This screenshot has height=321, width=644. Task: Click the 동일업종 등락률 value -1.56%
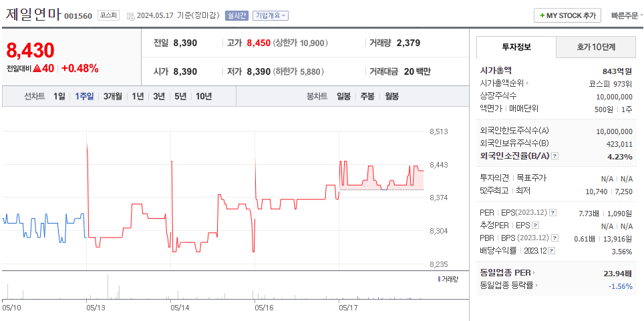[x=621, y=286]
